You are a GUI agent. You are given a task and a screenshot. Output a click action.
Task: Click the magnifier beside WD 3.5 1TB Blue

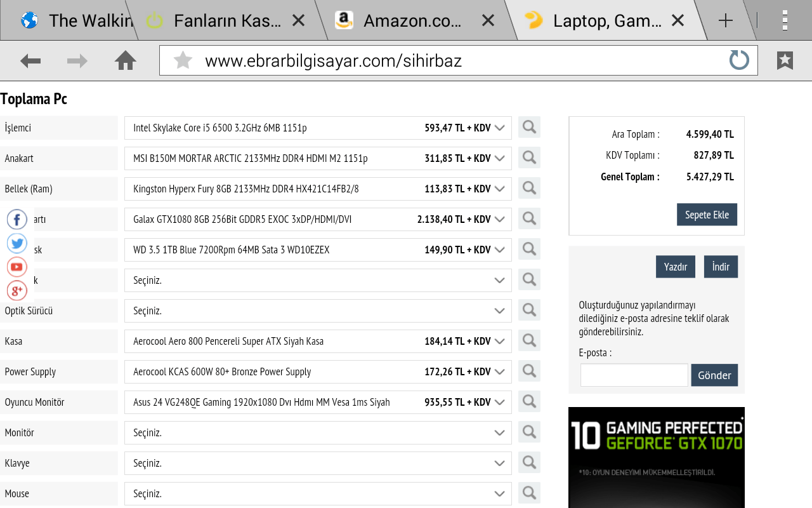(529, 249)
